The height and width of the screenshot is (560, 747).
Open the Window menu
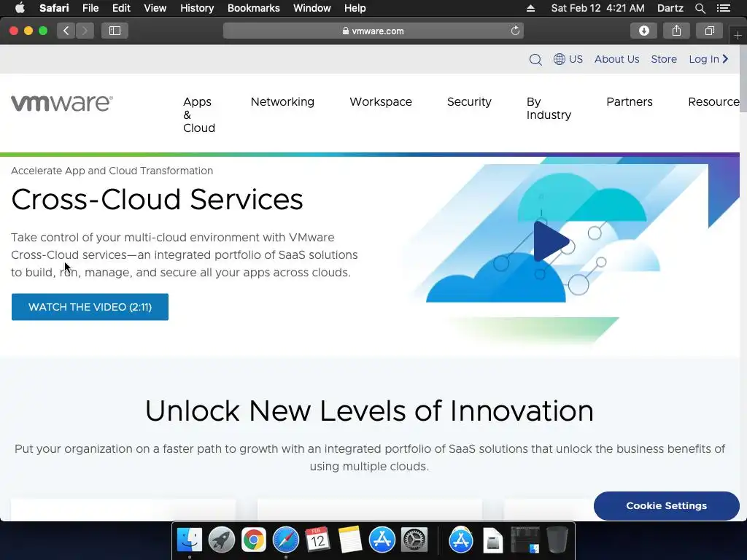312,8
